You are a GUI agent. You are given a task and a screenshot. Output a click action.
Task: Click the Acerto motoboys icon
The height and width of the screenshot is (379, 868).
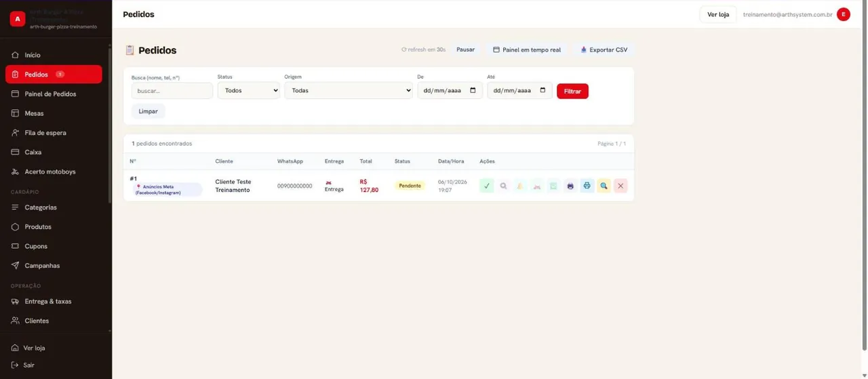pyautogui.click(x=15, y=172)
